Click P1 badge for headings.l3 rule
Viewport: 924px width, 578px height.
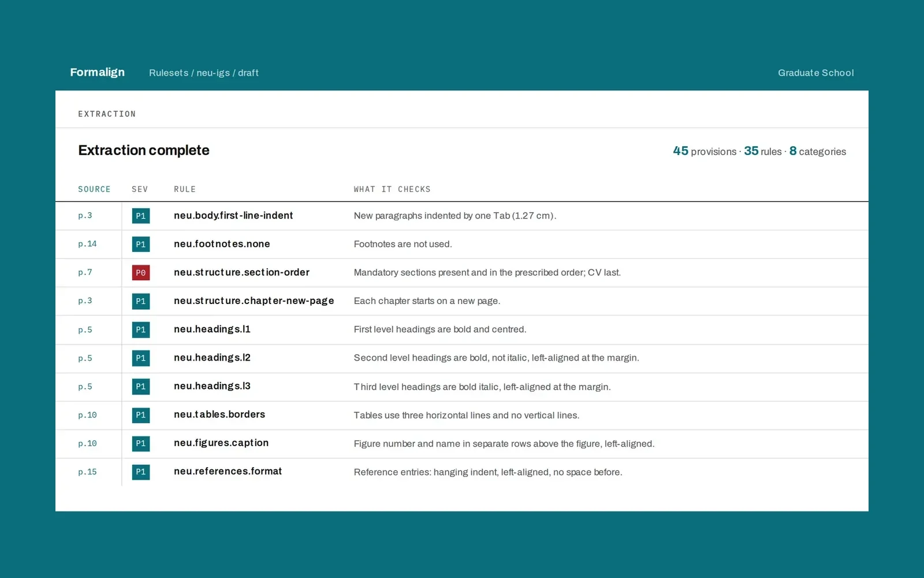(x=141, y=387)
